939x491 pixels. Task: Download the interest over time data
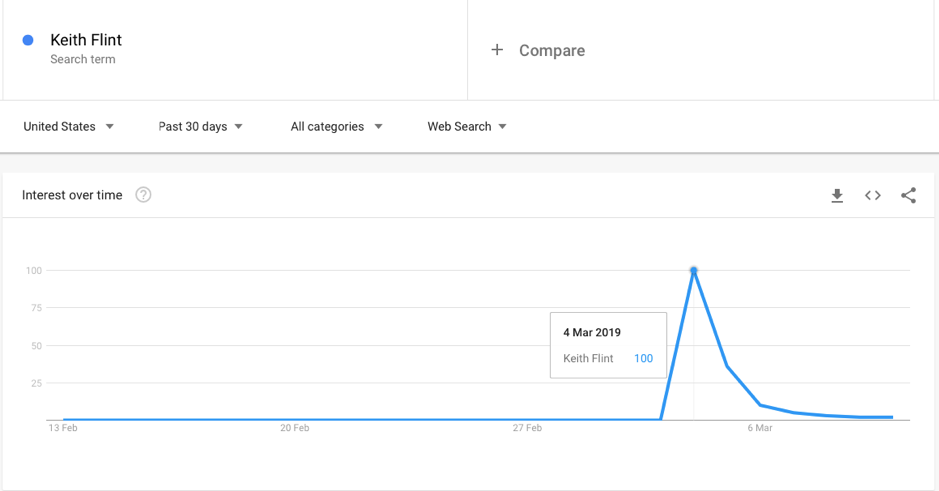[x=837, y=196]
